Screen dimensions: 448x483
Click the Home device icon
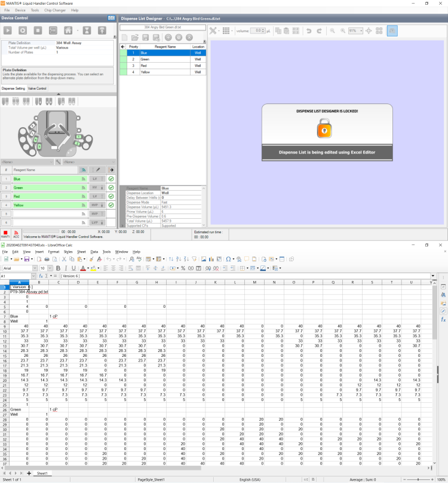point(68,30)
